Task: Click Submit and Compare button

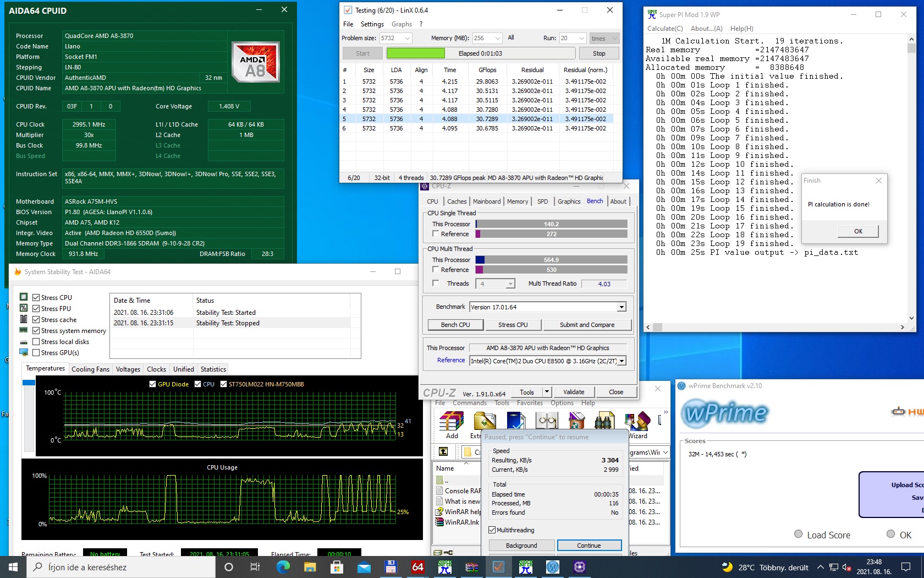Action: [x=587, y=325]
